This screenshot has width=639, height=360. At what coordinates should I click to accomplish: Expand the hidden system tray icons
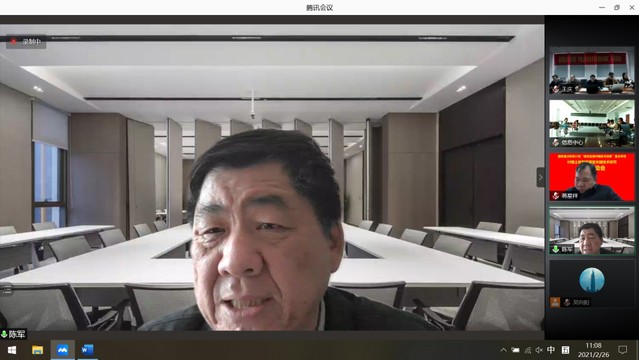pos(504,350)
